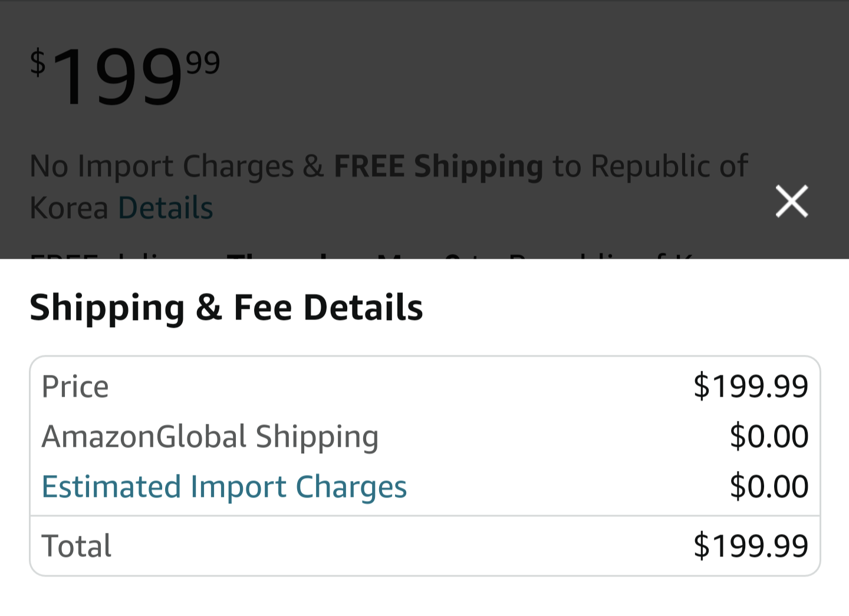Tap the ampersand in the sheet heading

(x=209, y=308)
